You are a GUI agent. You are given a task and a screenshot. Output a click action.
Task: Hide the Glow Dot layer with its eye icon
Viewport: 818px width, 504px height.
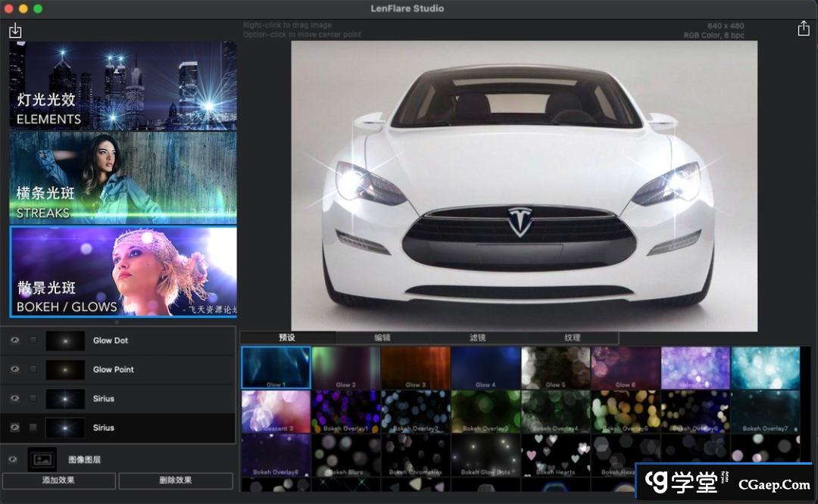point(14,341)
